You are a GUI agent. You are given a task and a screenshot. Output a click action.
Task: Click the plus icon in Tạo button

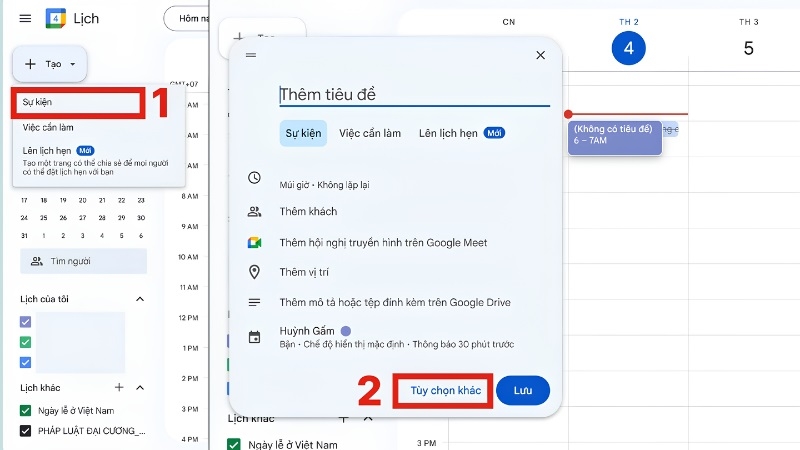click(x=31, y=64)
